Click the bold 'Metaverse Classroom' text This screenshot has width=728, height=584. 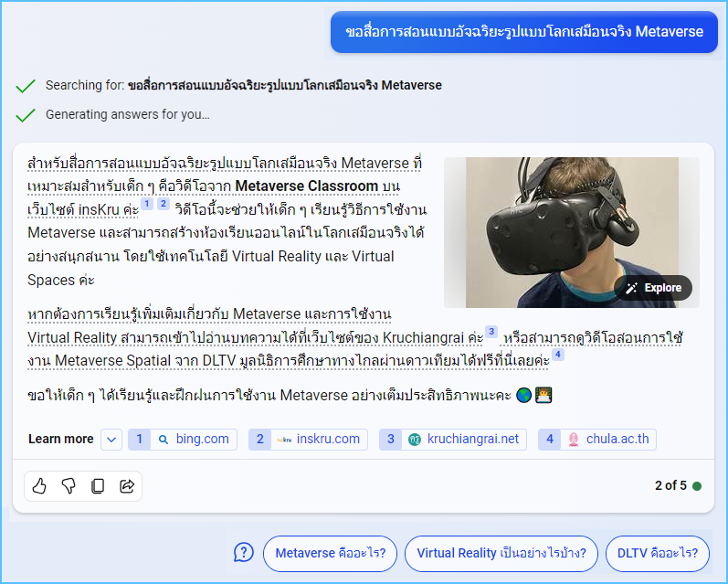click(x=306, y=186)
